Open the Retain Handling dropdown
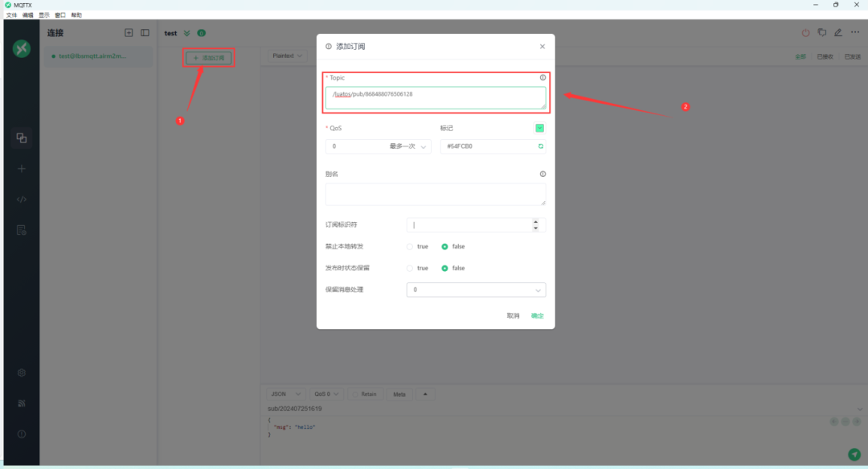This screenshot has height=469, width=868. 476,290
